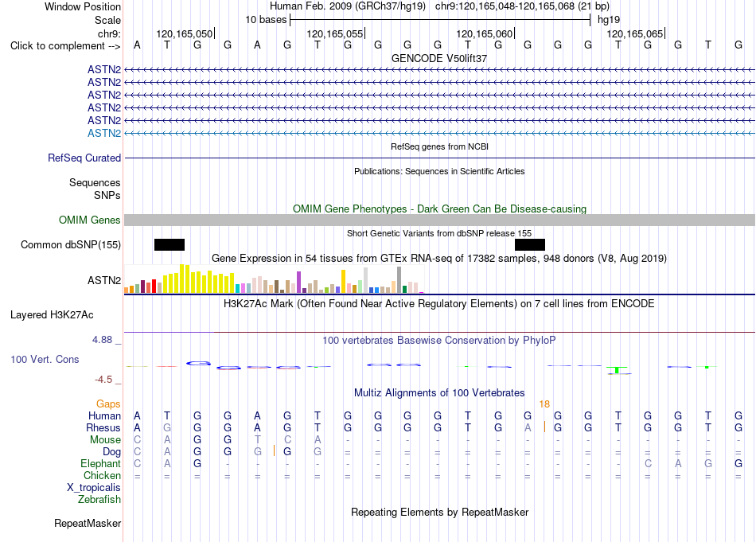
Task: Click the first base 'A' in the complement sequence row
Action: [x=137, y=45]
